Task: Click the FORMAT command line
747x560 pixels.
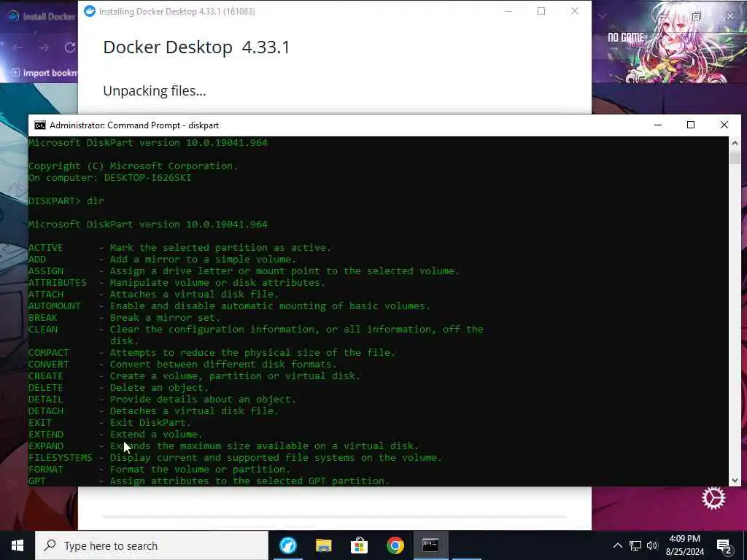Action: tap(160, 469)
